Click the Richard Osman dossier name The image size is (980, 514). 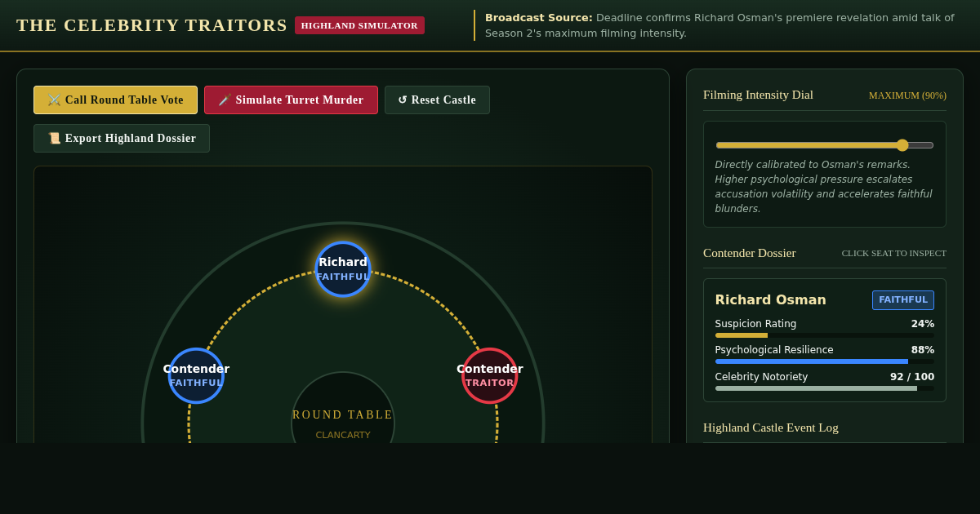click(771, 300)
